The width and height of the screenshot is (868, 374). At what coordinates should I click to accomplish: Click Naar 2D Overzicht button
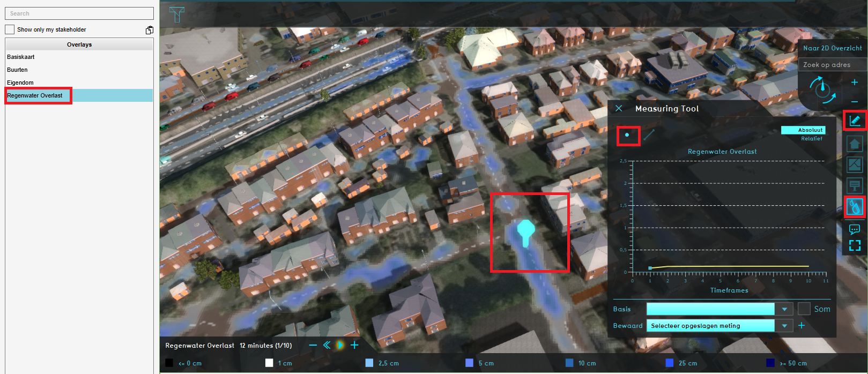point(832,48)
